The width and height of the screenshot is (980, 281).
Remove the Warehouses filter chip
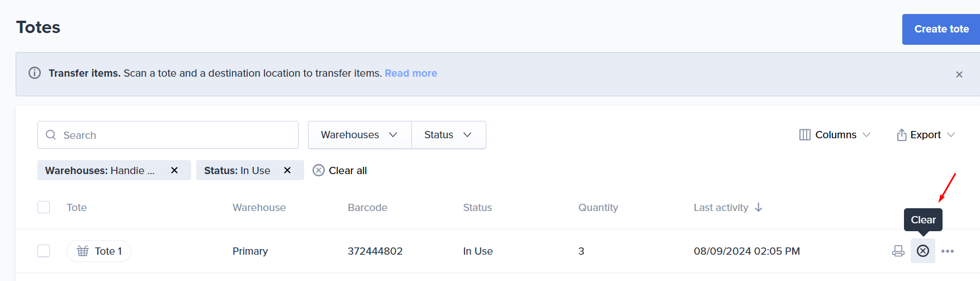(x=174, y=170)
